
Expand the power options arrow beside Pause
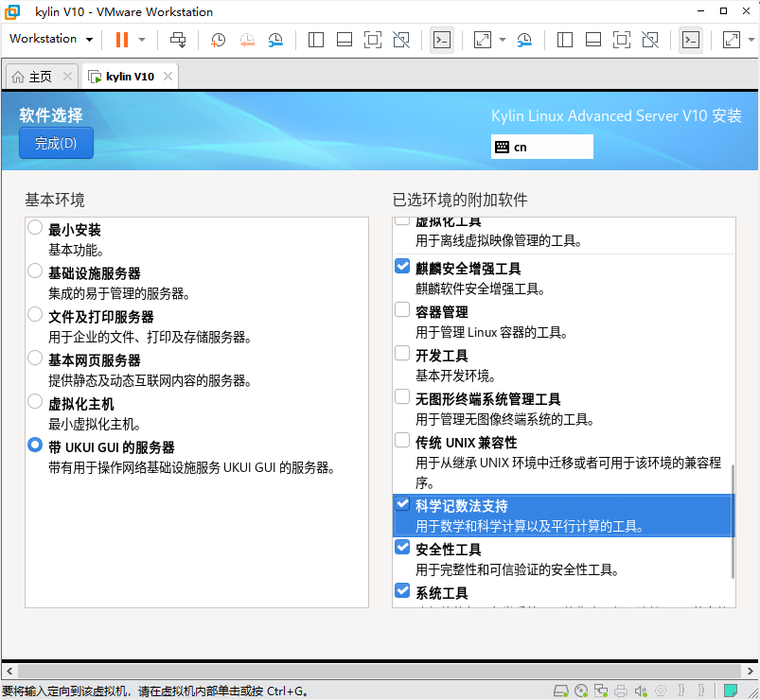tap(142, 40)
